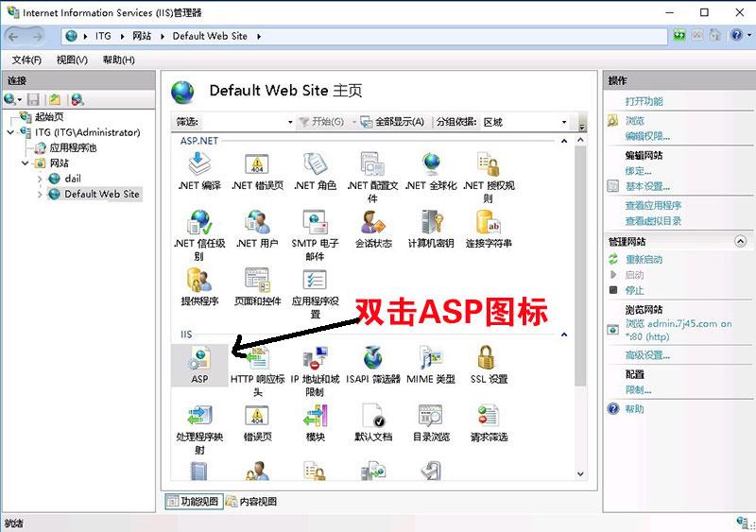Expand the dail site node
756x532 pixels.
tap(40, 179)
